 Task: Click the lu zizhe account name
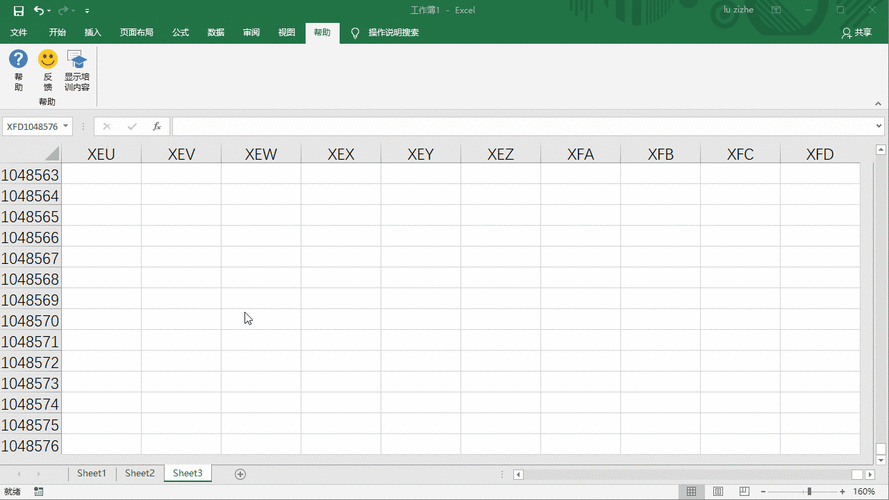click(738, 10)
